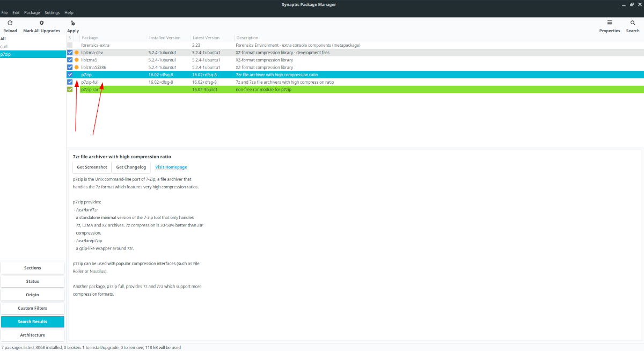Sort list by Latest Version column header

(x=206, y=38)
